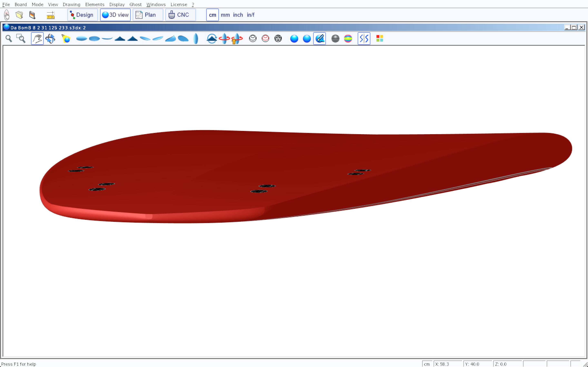
Task: Switch to the Design mode button
Action: pos(82,15)
